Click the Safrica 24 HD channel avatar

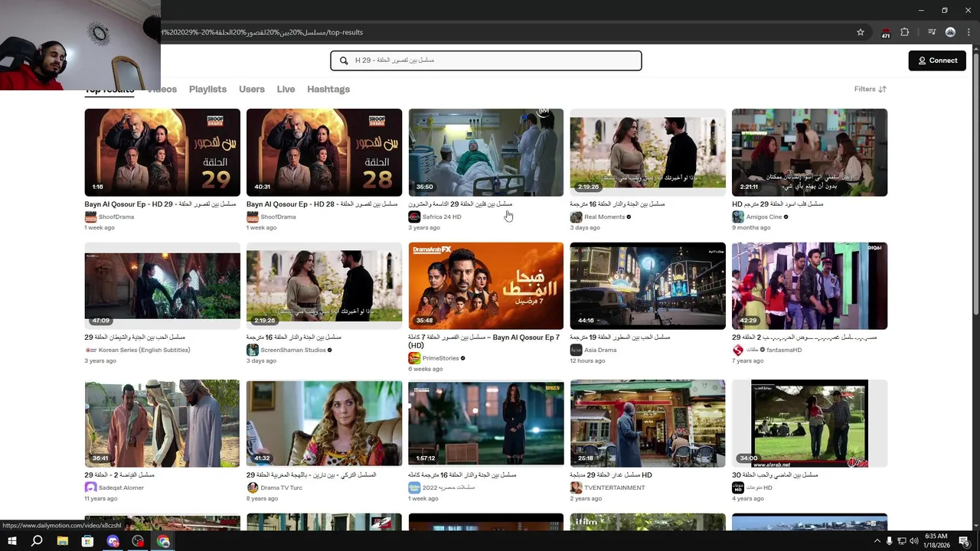[414, 217]
